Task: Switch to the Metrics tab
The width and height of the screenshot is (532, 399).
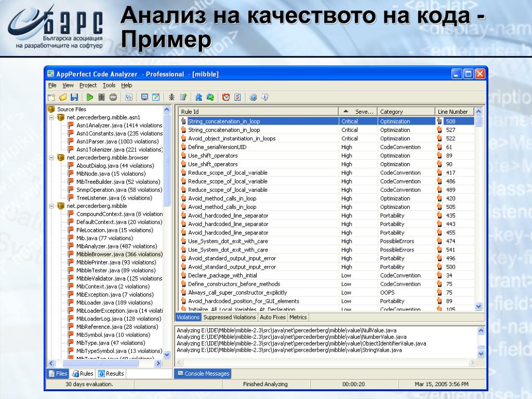Action: coord(298,317)
